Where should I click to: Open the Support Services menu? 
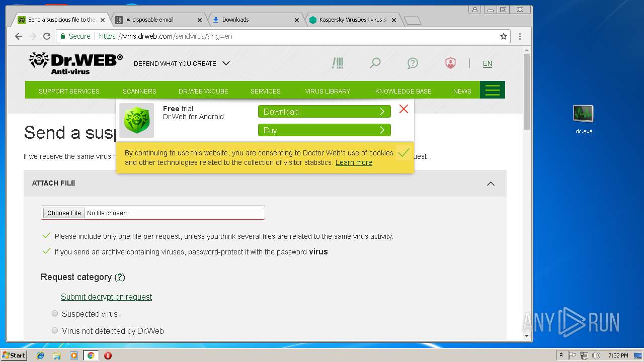point(69,91)
